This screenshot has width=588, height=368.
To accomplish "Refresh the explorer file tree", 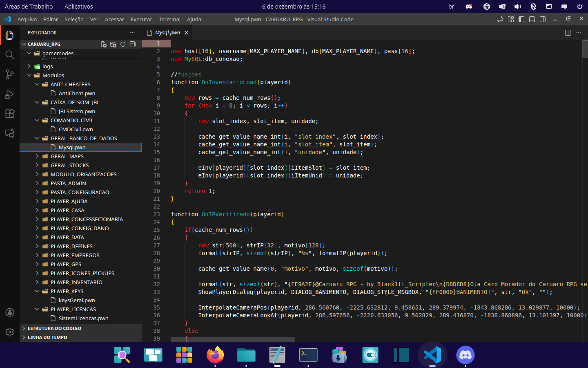I will click(x=123, y=44).
